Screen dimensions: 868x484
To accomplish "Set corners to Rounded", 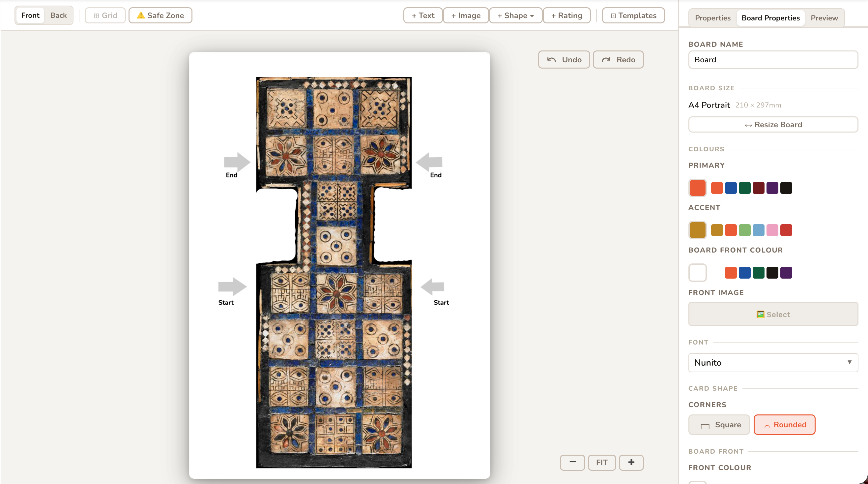I will coord(784,425).
